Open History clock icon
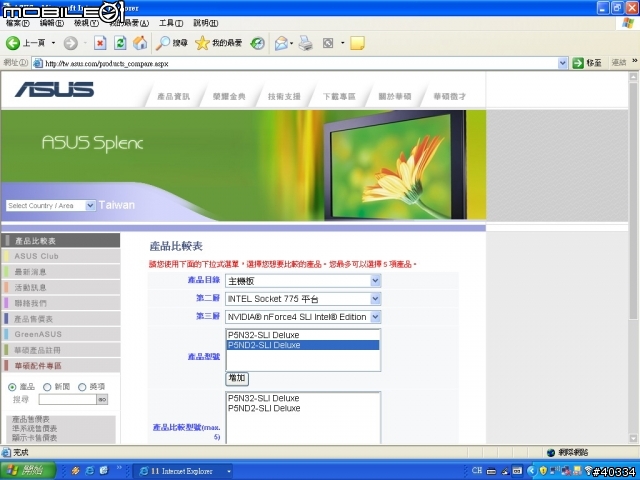 (258, 43)
